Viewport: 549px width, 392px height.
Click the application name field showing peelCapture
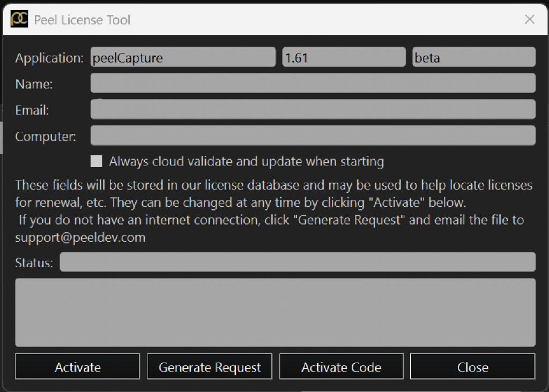click(x=183, y=57)
